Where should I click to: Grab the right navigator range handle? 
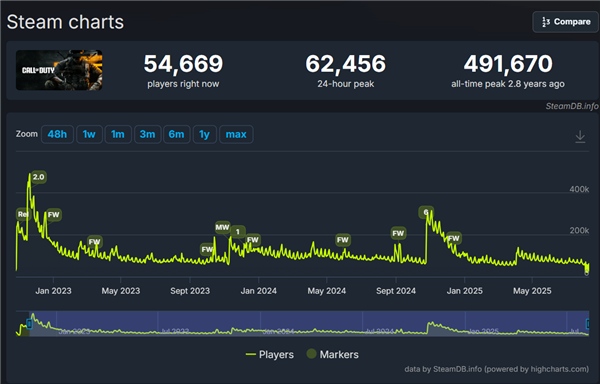pyautogui.click(x=588, y=324)
